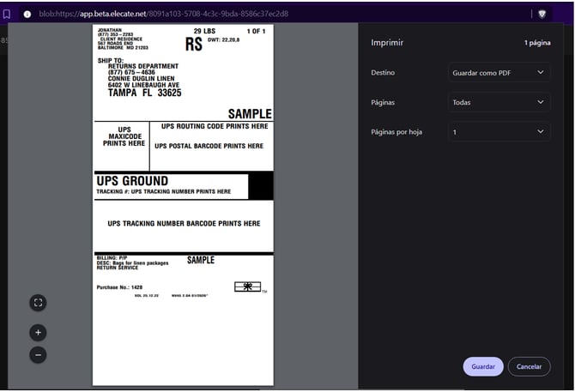
Task: Click the shipping label page preview
Action: (x=183, y=204)
